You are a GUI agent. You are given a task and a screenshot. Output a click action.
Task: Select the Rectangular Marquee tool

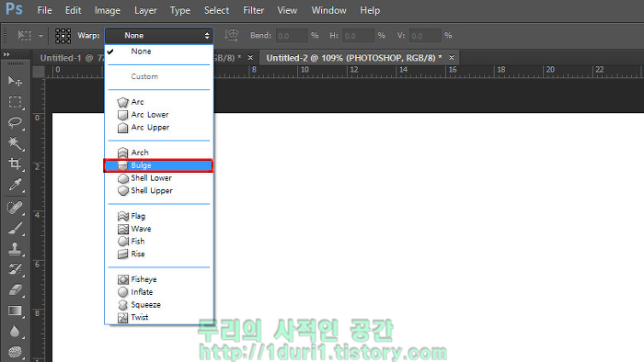pyautogui.click(x=15, y=102)
